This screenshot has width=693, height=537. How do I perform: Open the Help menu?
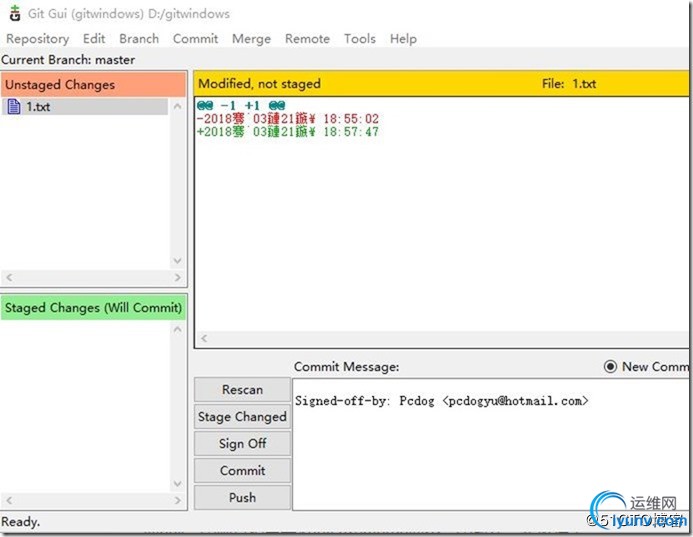[x=403, y=39]
